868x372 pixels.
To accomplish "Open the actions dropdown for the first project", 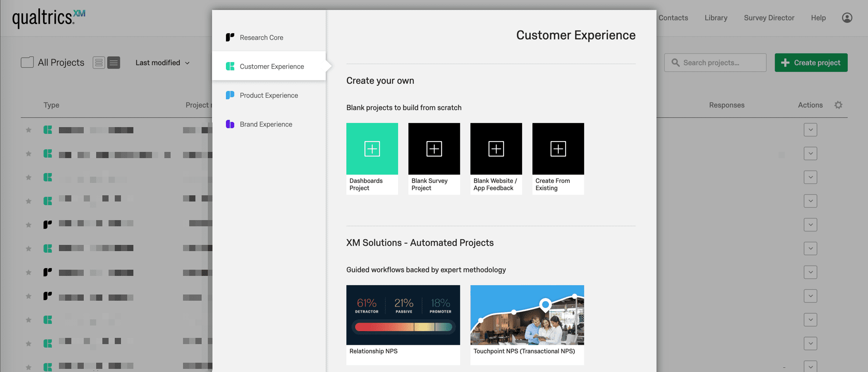I will point(811,130).
